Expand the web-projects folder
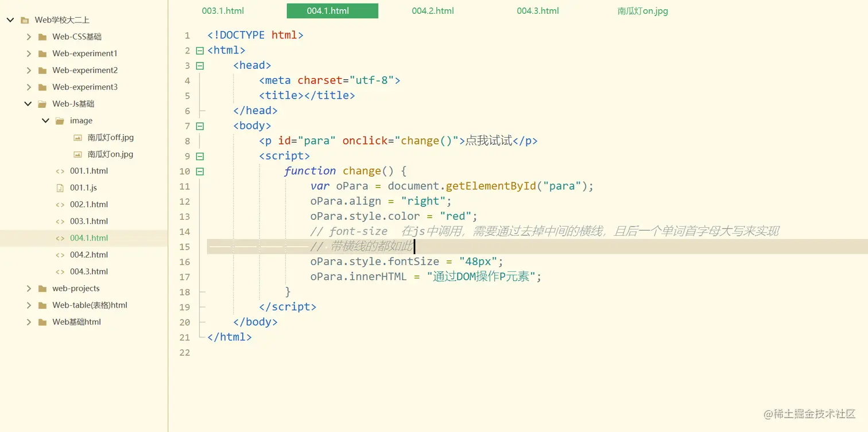 [x=29, y=289]
